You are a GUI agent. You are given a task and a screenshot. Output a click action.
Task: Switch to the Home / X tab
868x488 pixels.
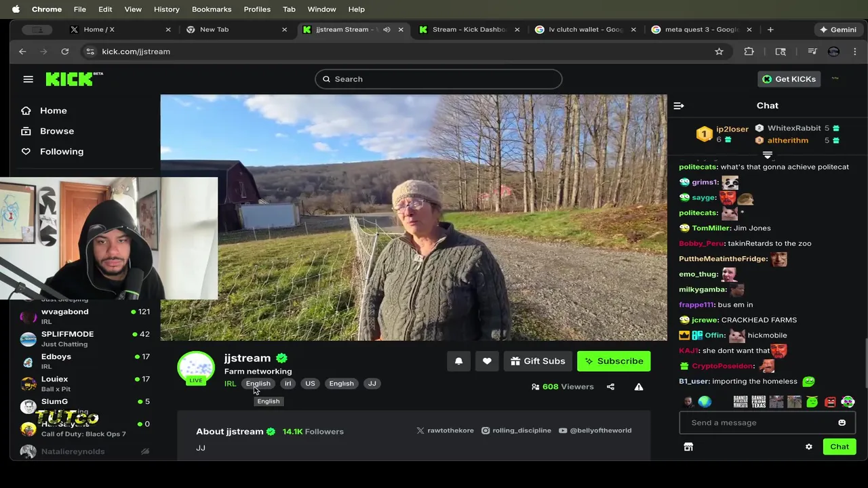tap(121, 30)
